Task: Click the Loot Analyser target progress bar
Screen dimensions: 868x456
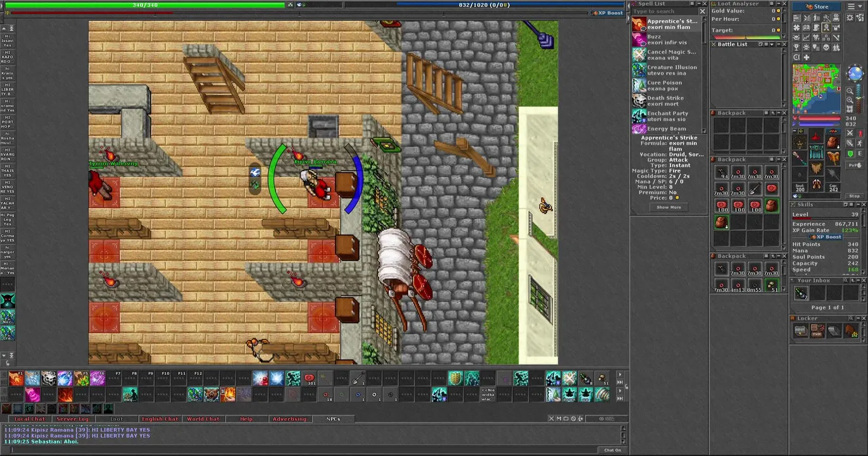Action: 747,37
